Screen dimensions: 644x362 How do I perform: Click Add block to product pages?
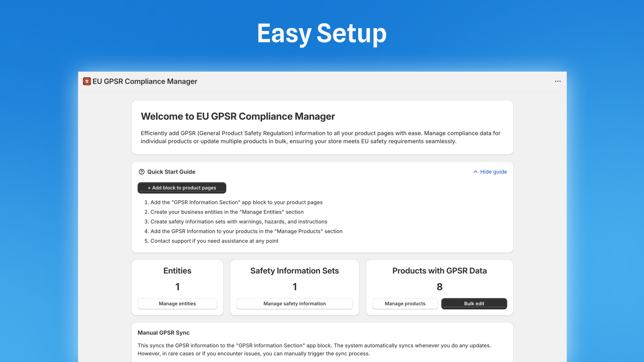pyautogui.click(x=182, y=187)
